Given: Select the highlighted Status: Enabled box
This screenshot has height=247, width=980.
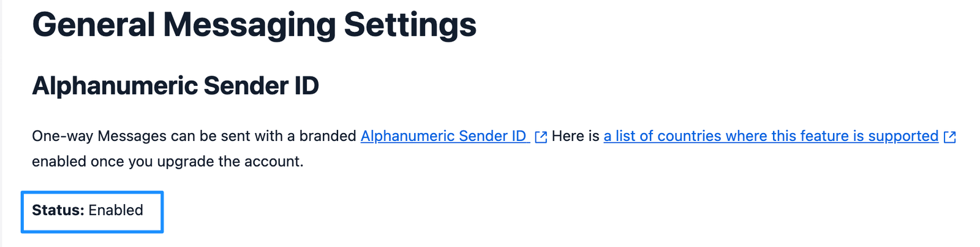Looking at the screenshot, I should pos(92,212).
